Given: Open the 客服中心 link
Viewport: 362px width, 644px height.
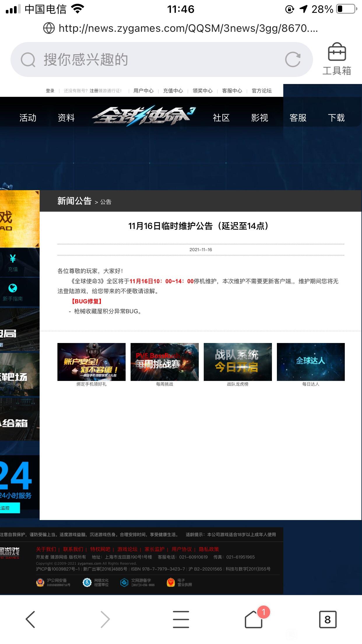Looking at the screenshot, I should point(232,91).
